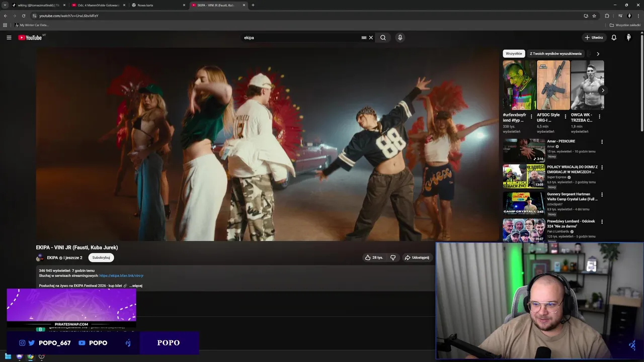Open the EKIPA channel name
Image resolution: width=644 pixels, height=362 pixels.
tap(52, 258)
